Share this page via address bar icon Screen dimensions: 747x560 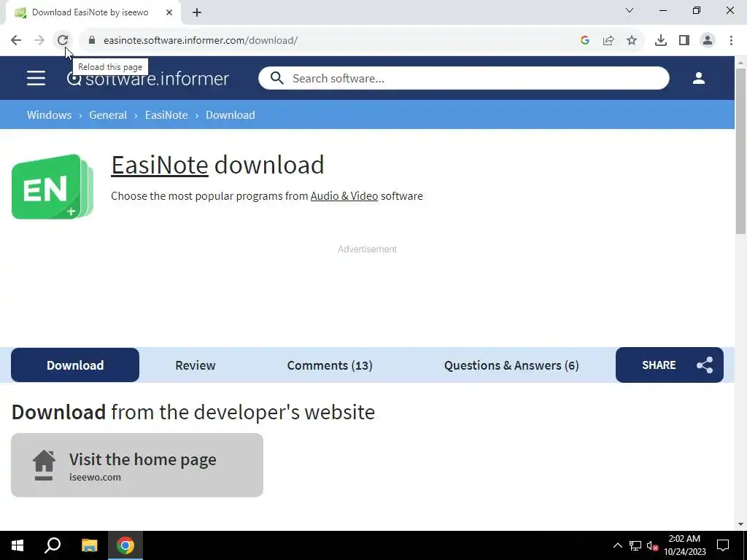pyautogui.click(x=608, y=41)
